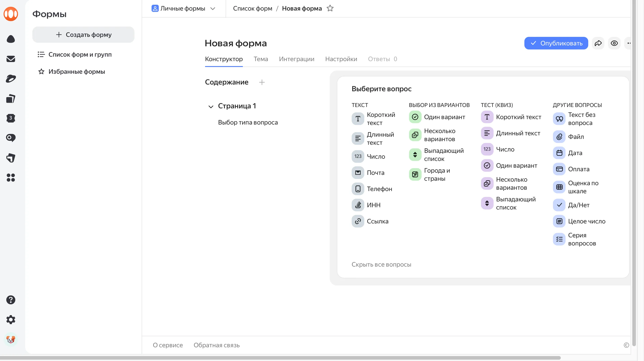Collapse the Страница 1 section
This screenshot has height=361, width=644.
point(211,107)
